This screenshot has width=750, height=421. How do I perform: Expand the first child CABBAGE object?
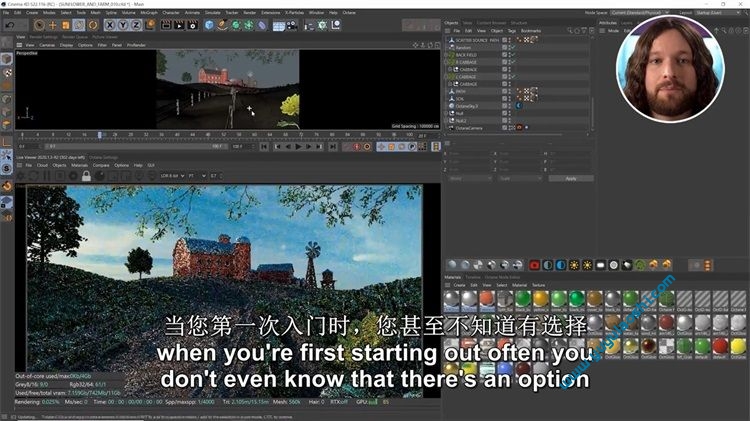(451, 69)
